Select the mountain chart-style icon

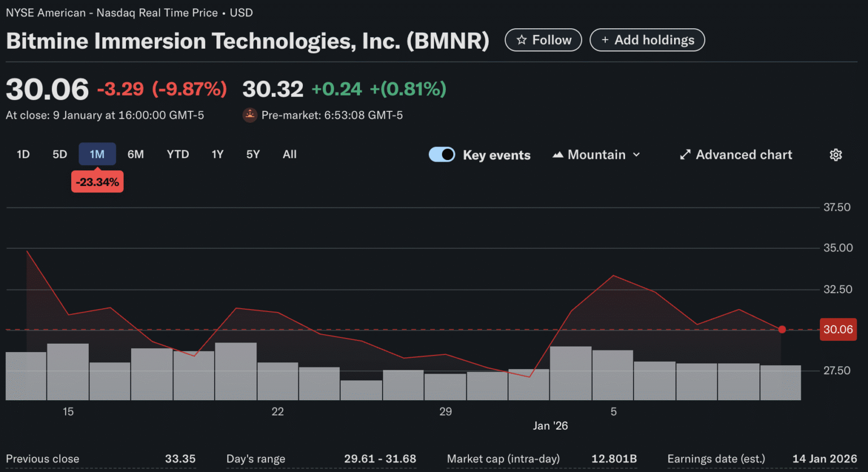tap(557, 154)
